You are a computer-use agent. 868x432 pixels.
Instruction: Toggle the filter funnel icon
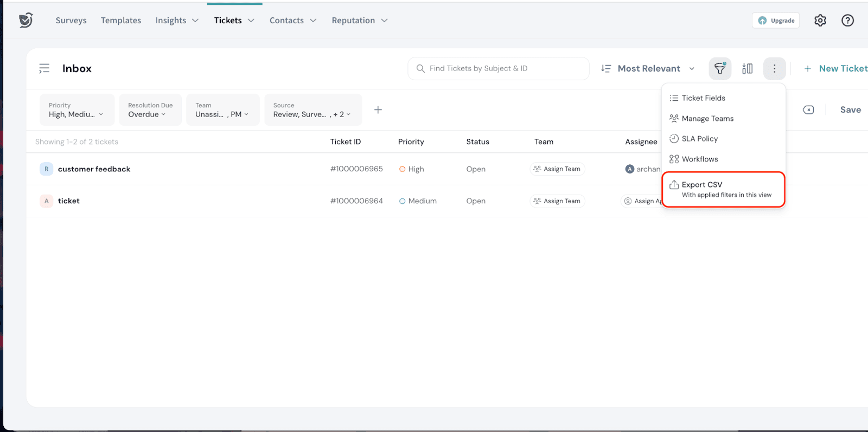coord(720,69)
